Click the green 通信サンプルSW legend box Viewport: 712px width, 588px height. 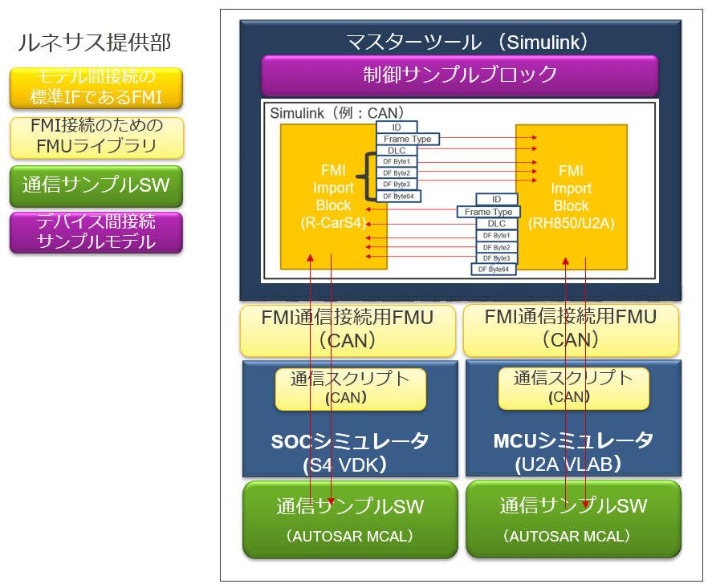click(x=96, y=185)
